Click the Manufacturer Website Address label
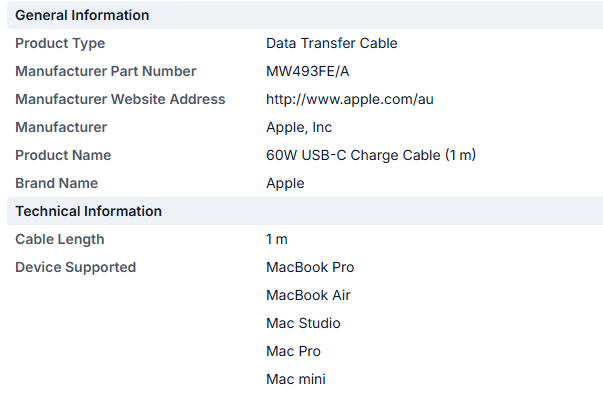This screenshot has height=401, width=603. [x=120, y=99]
